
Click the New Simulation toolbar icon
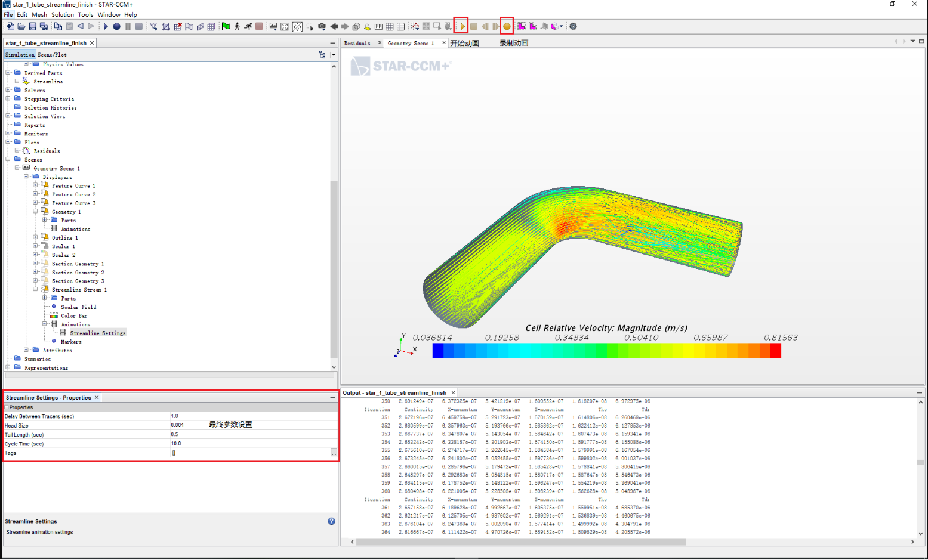[x=10, y=26]
